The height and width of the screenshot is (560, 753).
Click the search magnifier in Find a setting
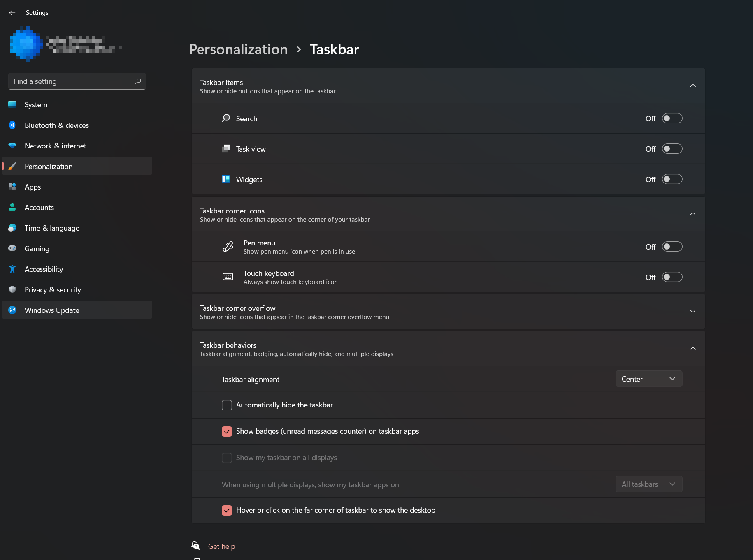pos(138,81)
